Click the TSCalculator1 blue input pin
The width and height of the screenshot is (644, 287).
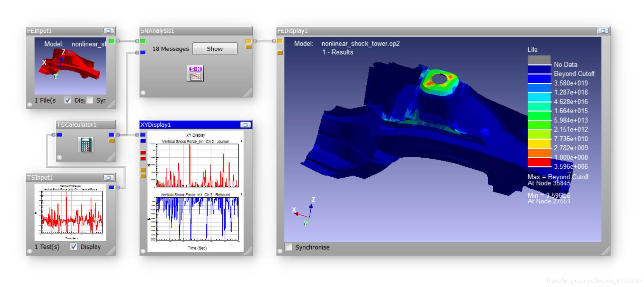point(59,135)
